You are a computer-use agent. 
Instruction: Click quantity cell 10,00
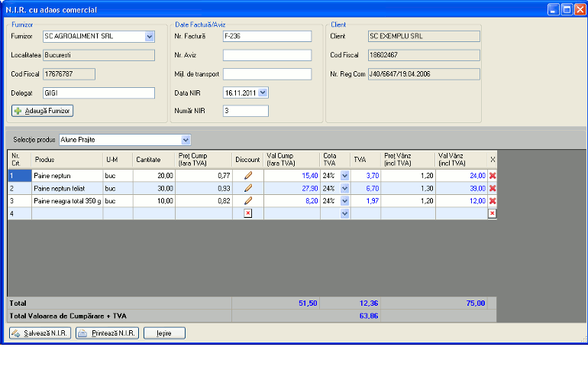[153, 201]
